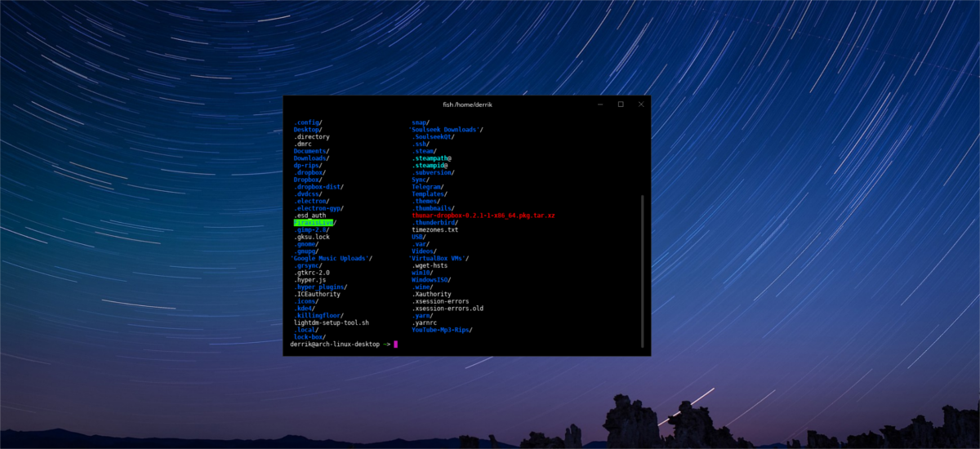The image size is (980, 449).
Task: Click the '.dmrc' file entry
Action: click(304, 144)
